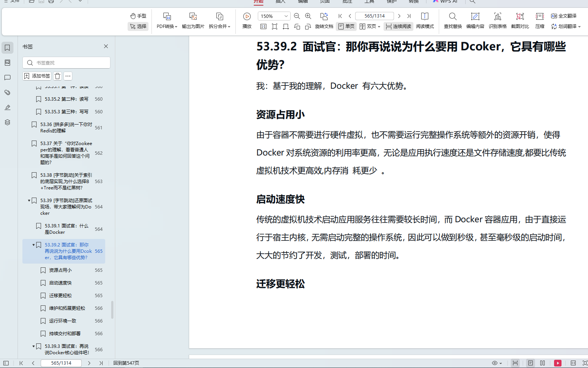Jump to last page in toolbar
This screenshot has width=588, height=368.
409,16
